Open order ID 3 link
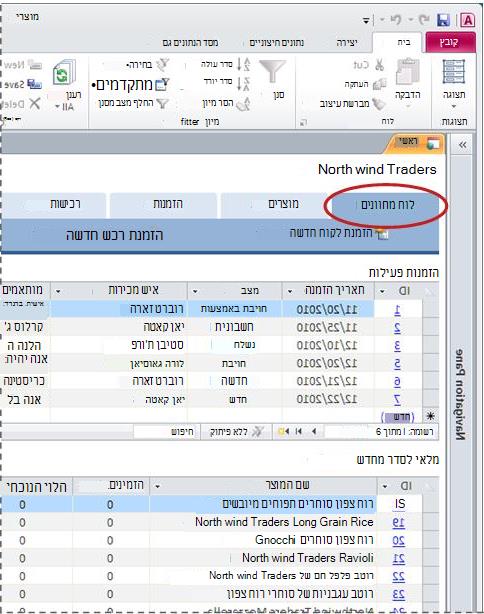Image resolution: width=484 pixels, height=614 pixels. point(397,346)
